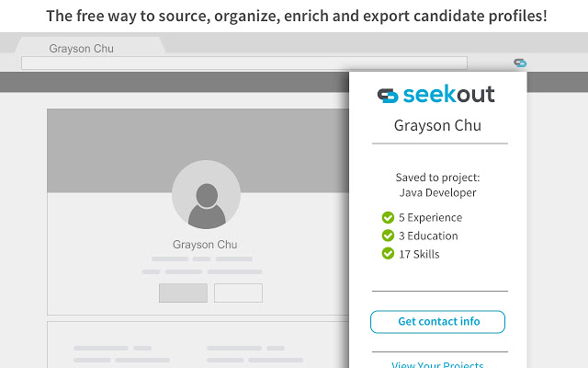
Task: Click the profile avatar placeholder
Action: (206, 194)
